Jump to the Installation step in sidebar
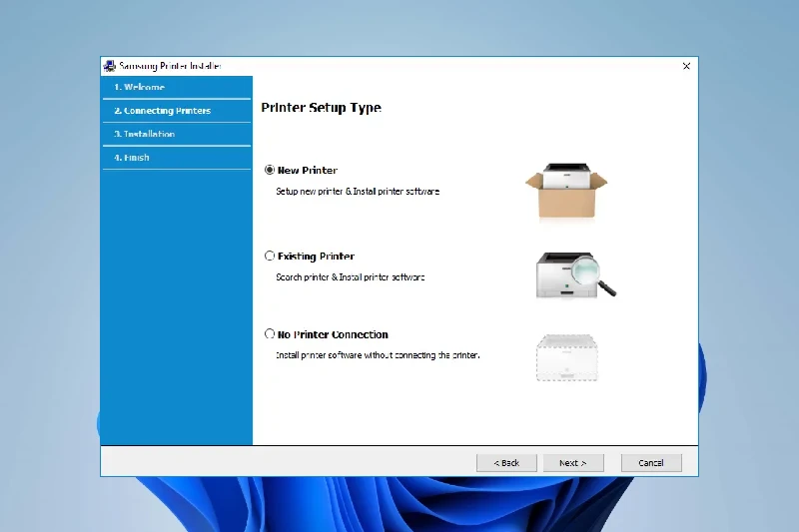 tap(144, 134)
